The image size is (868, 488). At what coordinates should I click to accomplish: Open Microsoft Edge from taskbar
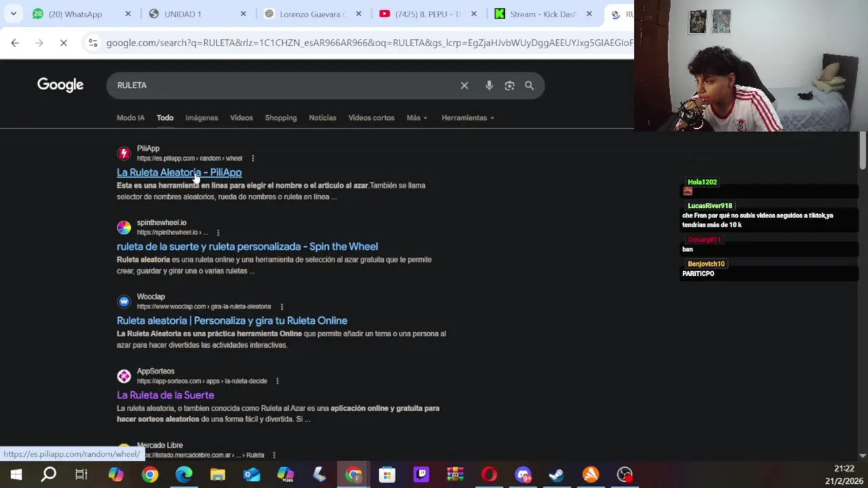pos(184,474)
